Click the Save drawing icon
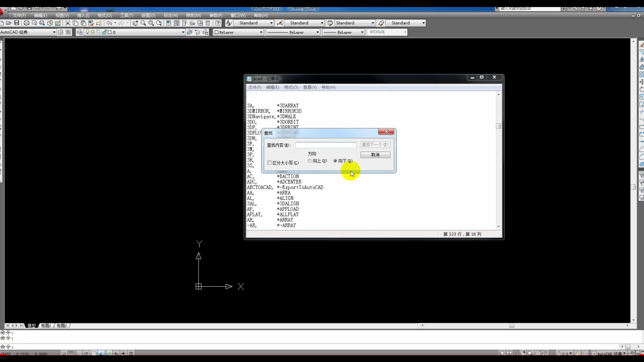The width and height of the screenshot is (644, 362). (16, 23)
